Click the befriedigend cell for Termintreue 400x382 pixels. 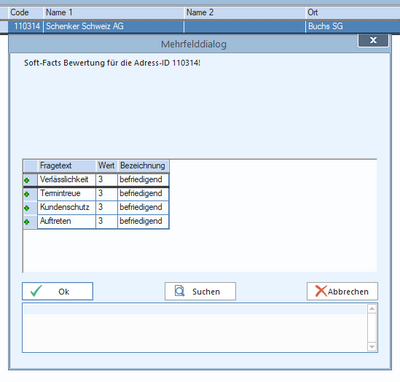click(x=143, y=194)
